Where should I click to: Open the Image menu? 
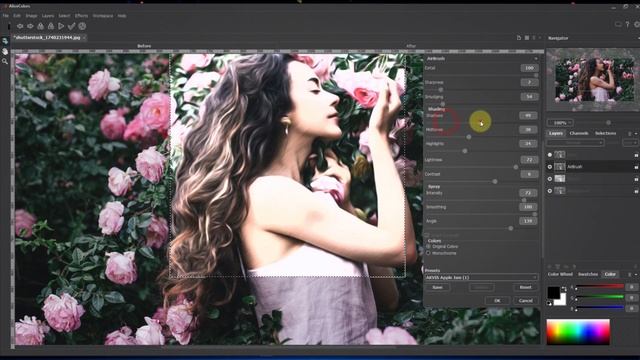click(31, 16)
